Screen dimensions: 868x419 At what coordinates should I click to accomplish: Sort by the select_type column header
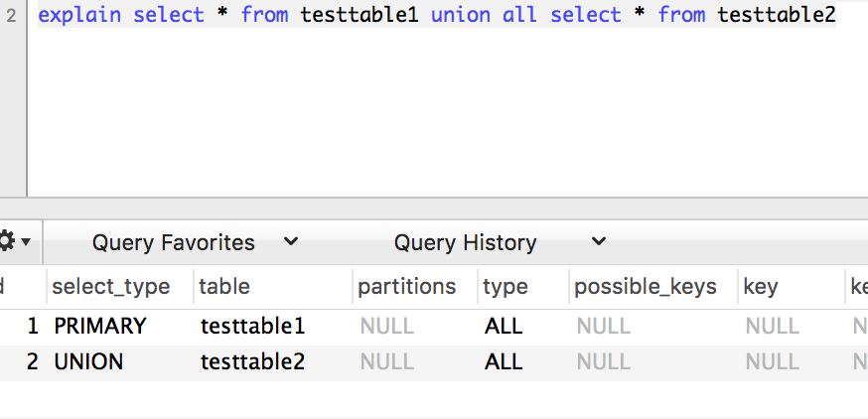click(x=110, y=287)
